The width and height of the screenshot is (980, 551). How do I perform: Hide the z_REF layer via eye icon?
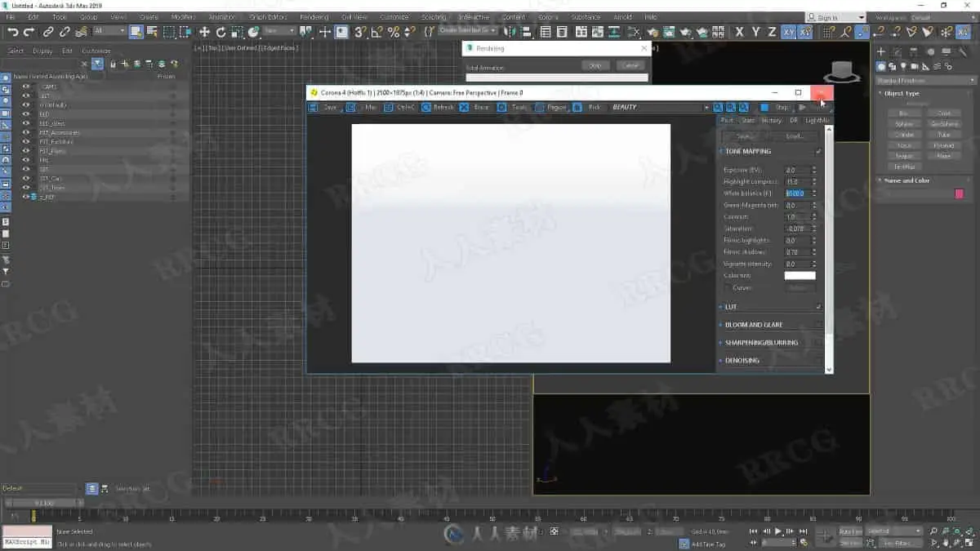26,197
